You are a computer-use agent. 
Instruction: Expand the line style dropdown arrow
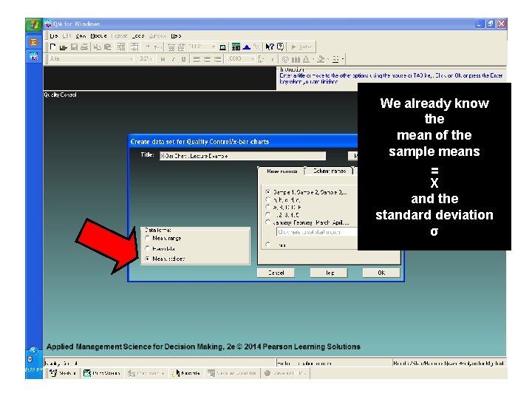343,59
